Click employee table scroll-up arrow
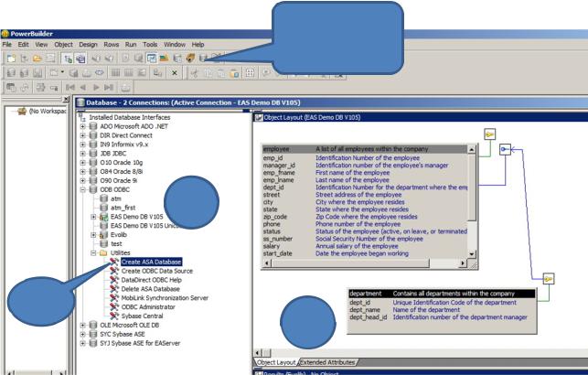Viewport: 588px width, 375px height. coord(472,150)
